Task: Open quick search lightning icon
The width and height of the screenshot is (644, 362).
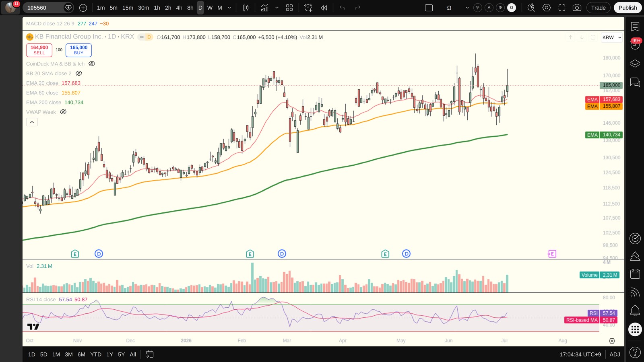Action: point(531,8)
